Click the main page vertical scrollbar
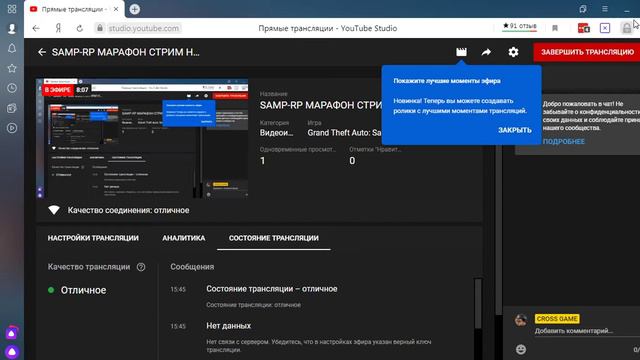 point(498,229)
